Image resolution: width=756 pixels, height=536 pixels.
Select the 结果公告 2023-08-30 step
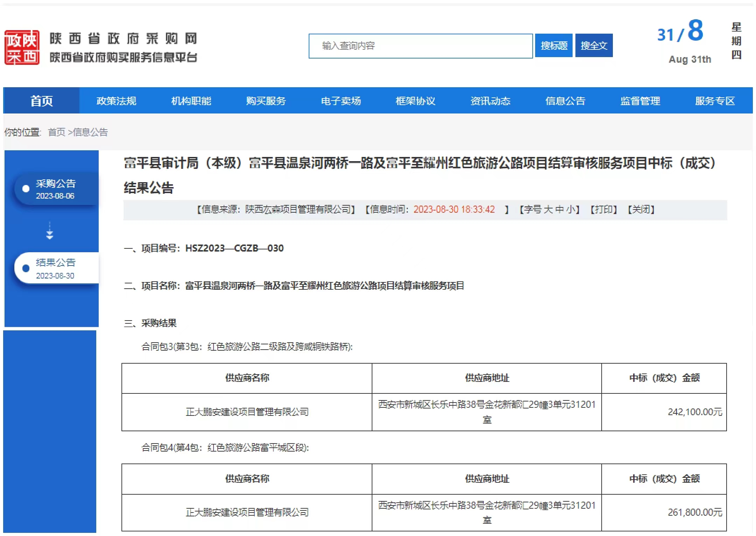pos(56,269)
